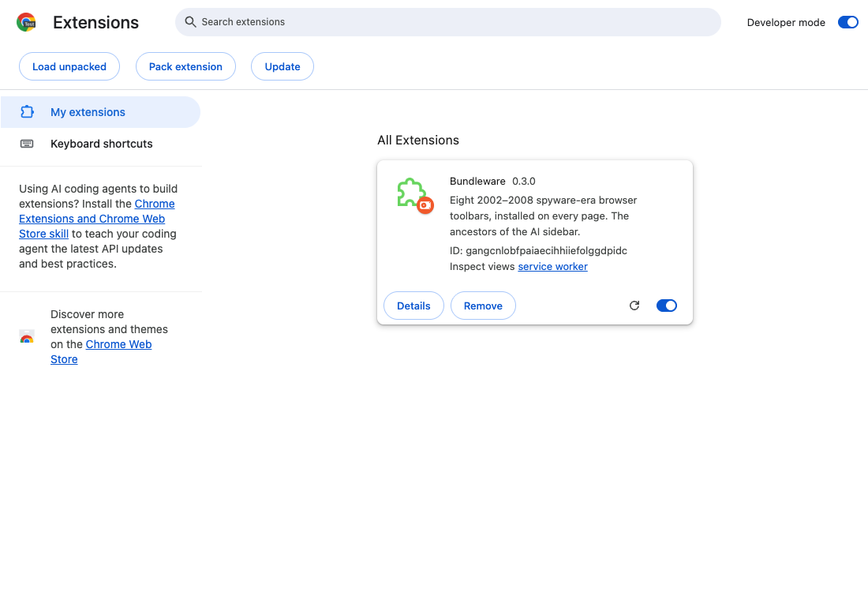Click the Developer mode label

pyautogui.click(x=785, y=23)
